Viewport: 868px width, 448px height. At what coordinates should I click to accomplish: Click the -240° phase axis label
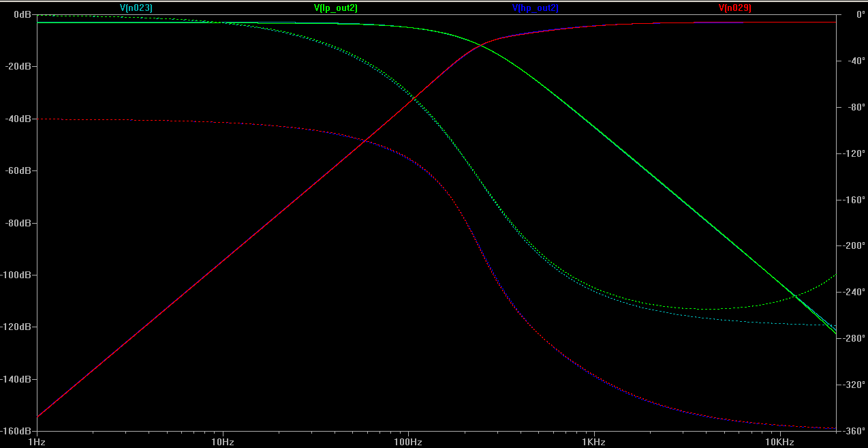pos(853,292)
